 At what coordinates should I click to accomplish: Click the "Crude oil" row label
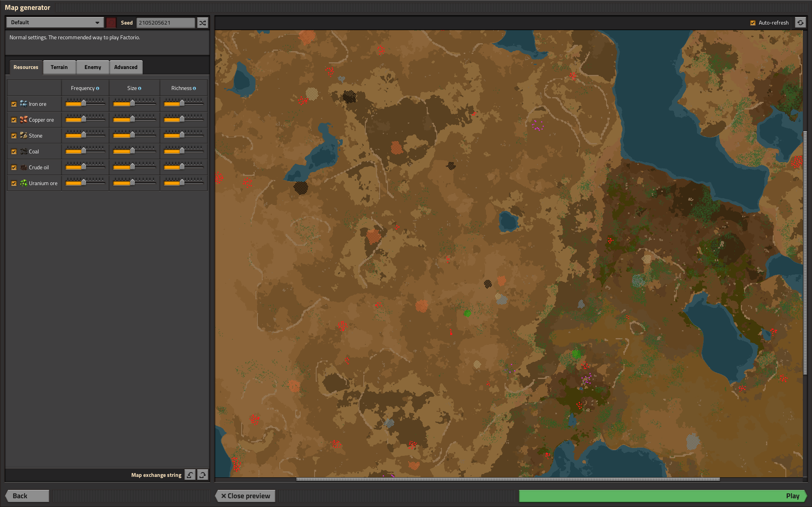[x=39, y=167]
